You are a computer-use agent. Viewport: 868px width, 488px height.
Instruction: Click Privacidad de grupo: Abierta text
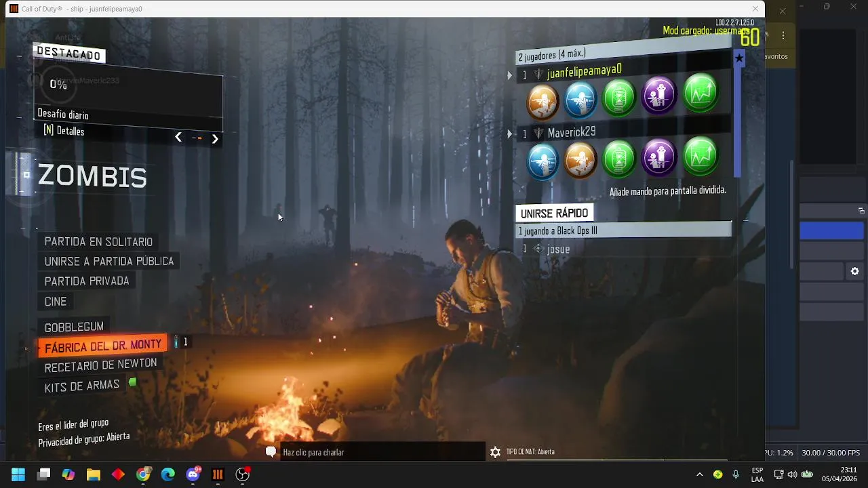tap(84, 440)
